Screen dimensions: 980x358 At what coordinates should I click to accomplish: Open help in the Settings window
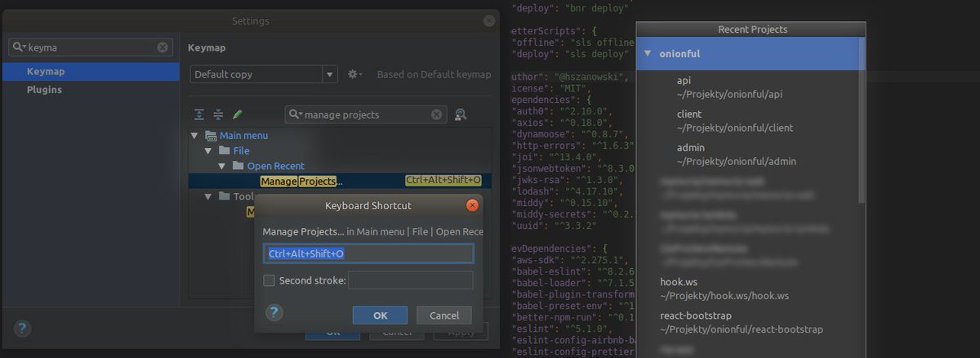22,329
